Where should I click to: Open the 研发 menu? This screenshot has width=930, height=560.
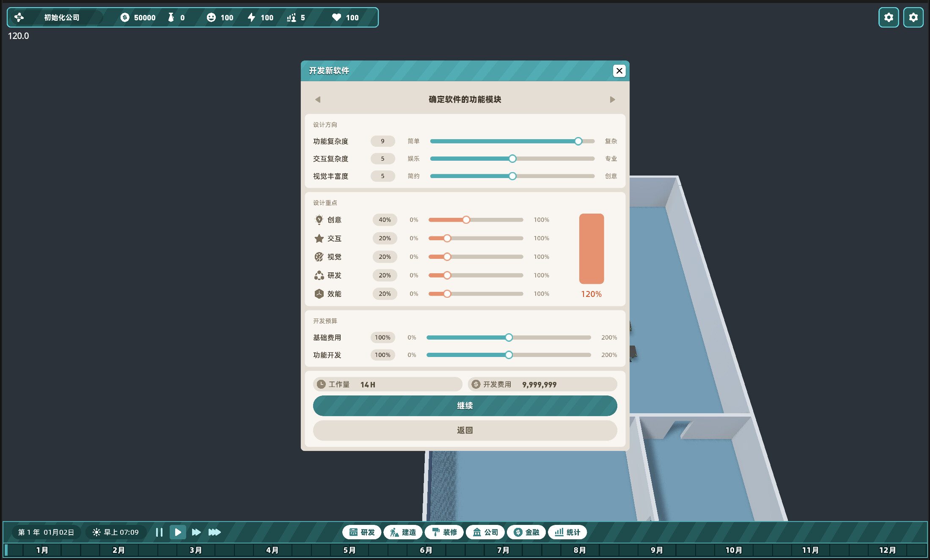[x=362, y=532]
